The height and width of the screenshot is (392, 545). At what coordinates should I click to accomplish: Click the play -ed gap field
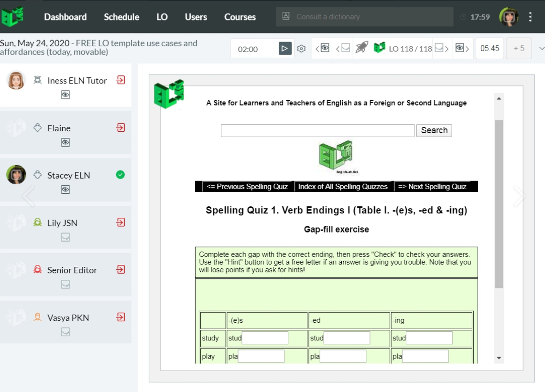coord(343,356)
